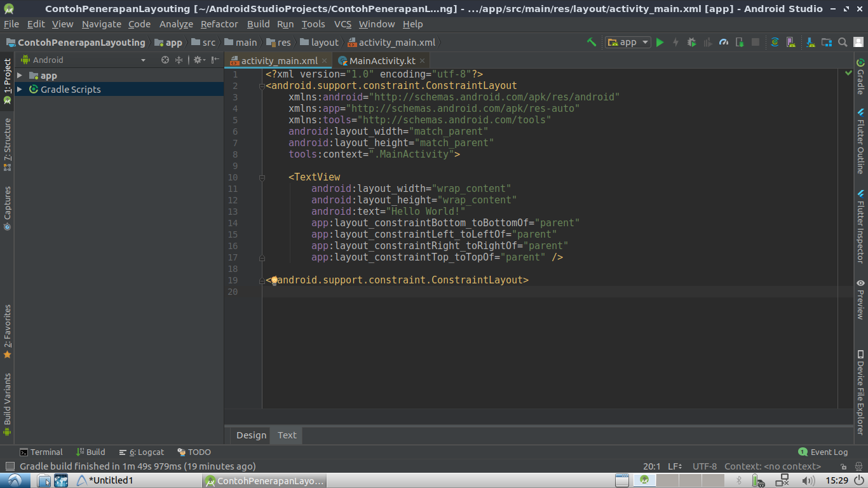Open the VCS menu
868x488 pixels.
tap(342, 24)
